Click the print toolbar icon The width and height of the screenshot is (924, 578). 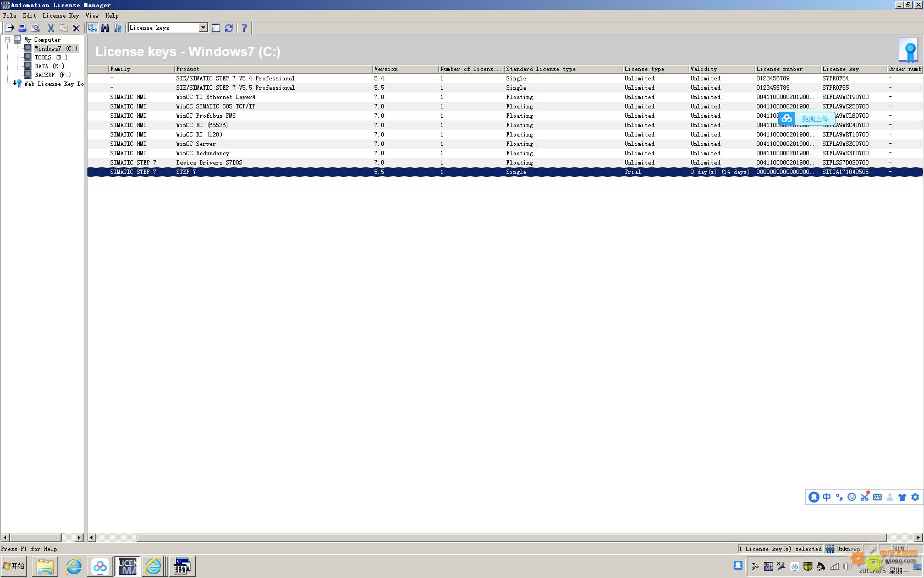pyautogui.click(x=23, y=28)
